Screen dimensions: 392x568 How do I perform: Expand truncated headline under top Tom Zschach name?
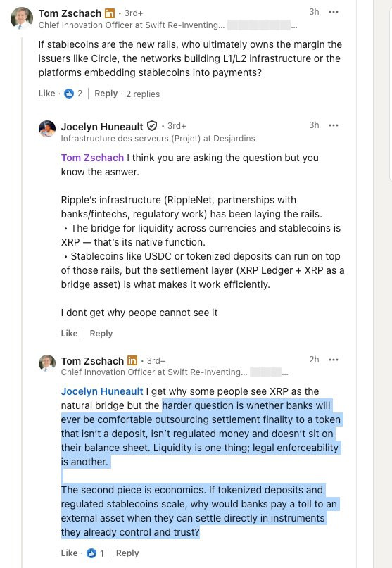click(295, 25)
